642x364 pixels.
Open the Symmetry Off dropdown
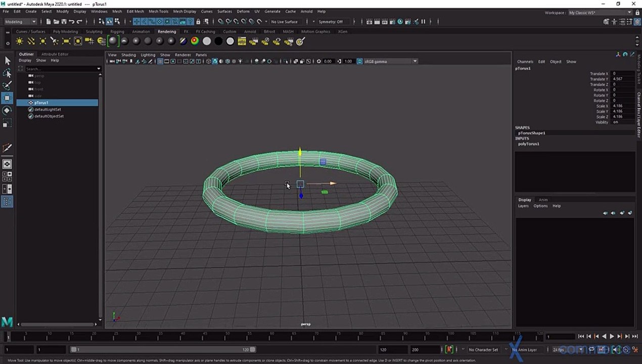click(331, 22)
